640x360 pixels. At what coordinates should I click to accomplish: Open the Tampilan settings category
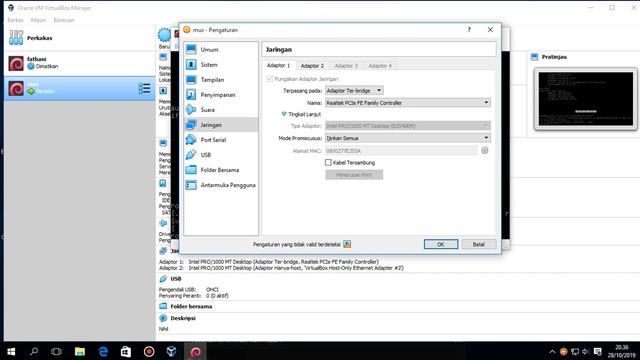(221, 80)
